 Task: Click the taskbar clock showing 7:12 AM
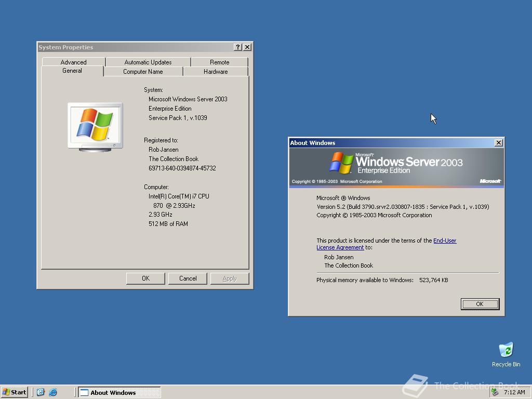click(514, 392)
